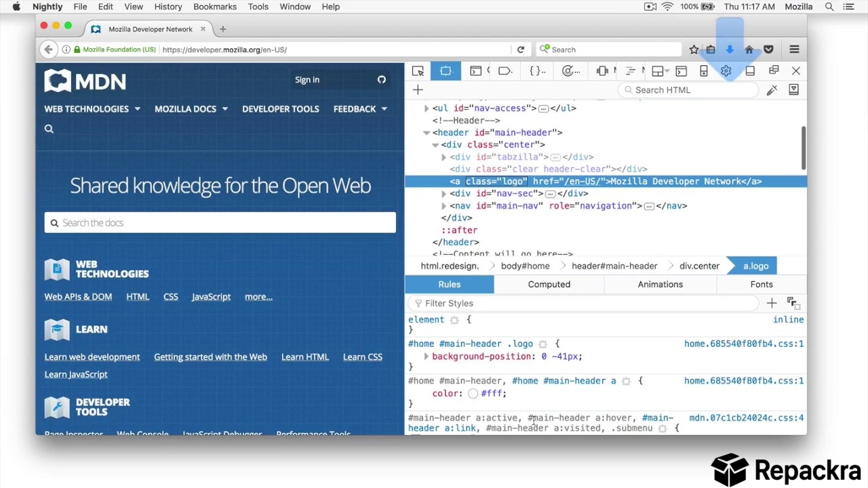Click the pane toggle icon beside eyedropper

[x=793, y=89]
